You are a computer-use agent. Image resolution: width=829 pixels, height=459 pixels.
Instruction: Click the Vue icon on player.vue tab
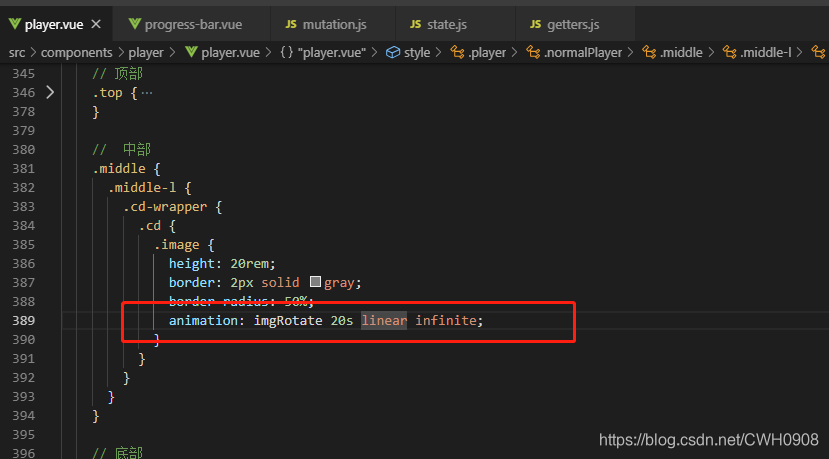[x=15, y=24]
